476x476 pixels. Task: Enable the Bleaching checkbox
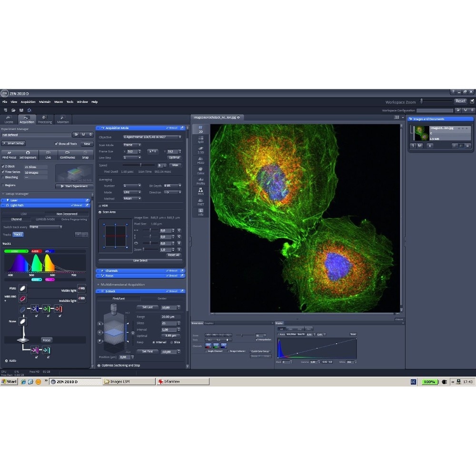[3, 177]
